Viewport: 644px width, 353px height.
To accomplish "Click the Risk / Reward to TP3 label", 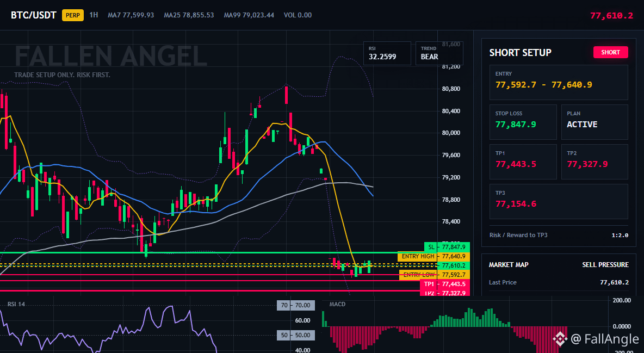I will click(518, 235).
